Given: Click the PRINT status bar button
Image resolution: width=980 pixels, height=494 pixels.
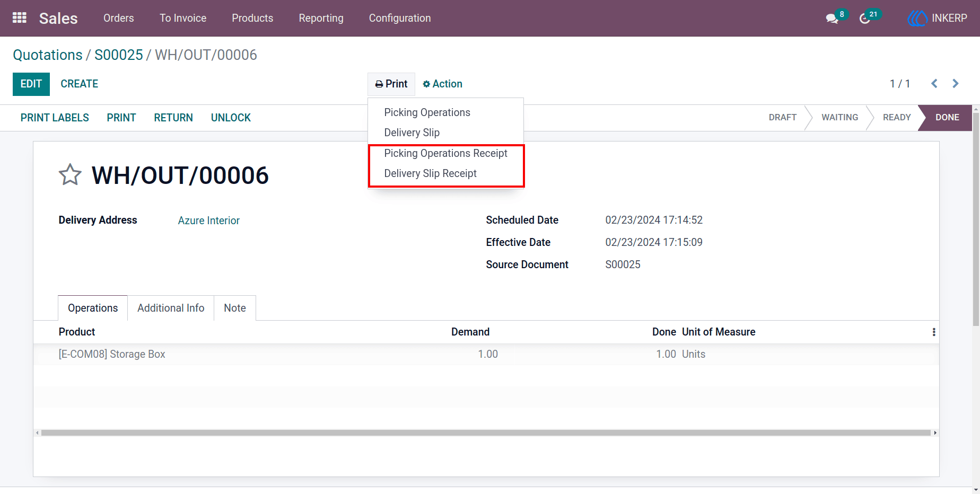Looking at the screenshot, I should tap(121, 118).
